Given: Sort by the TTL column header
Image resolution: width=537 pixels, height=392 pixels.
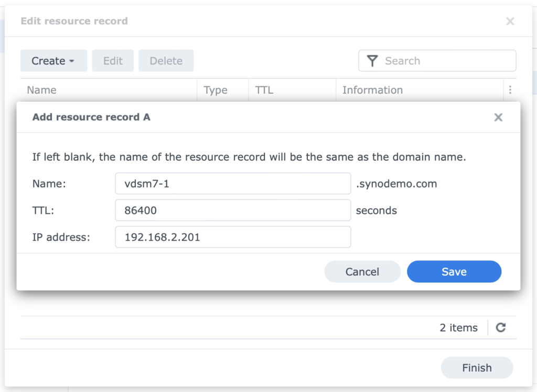Looking at the screenshot, I should coord(292,90).
